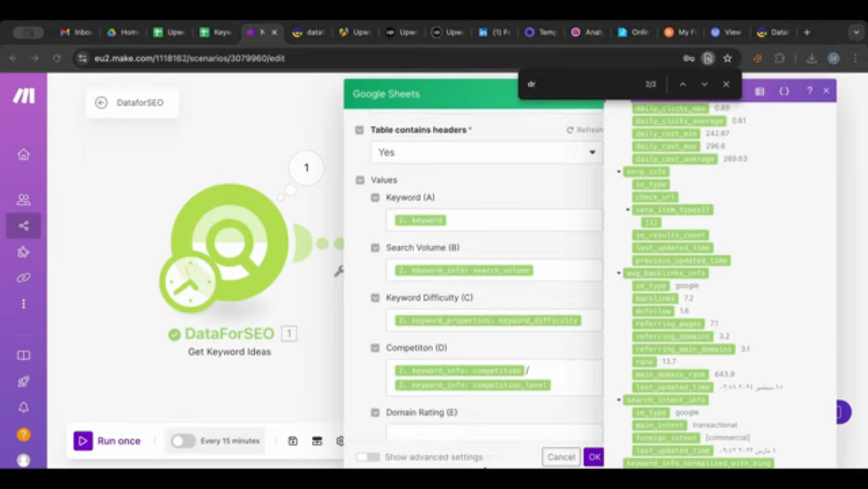The width and height of the screenshot is (868, 489).
Task: Go to Home in Make sidebar
Action: (24, 154)
